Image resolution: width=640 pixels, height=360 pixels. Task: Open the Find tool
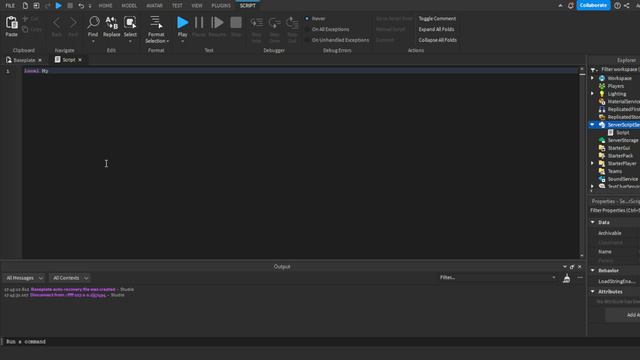click(93, 23)
